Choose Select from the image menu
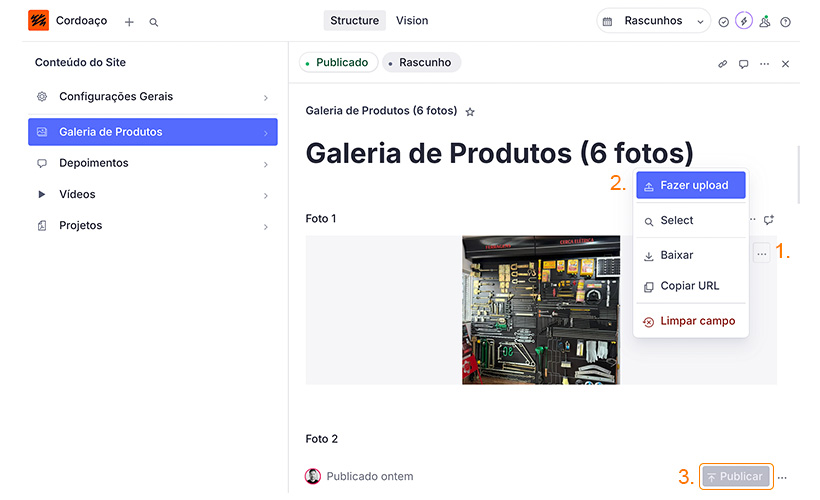Screen dimensions: 820x500 click(x=690, y=220)
